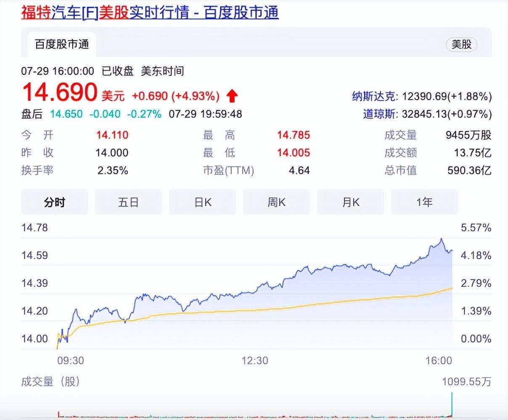This screenshot has height=420, width=508.
Task: Click the 5.57% percent axis label
Action: [476, 228]
